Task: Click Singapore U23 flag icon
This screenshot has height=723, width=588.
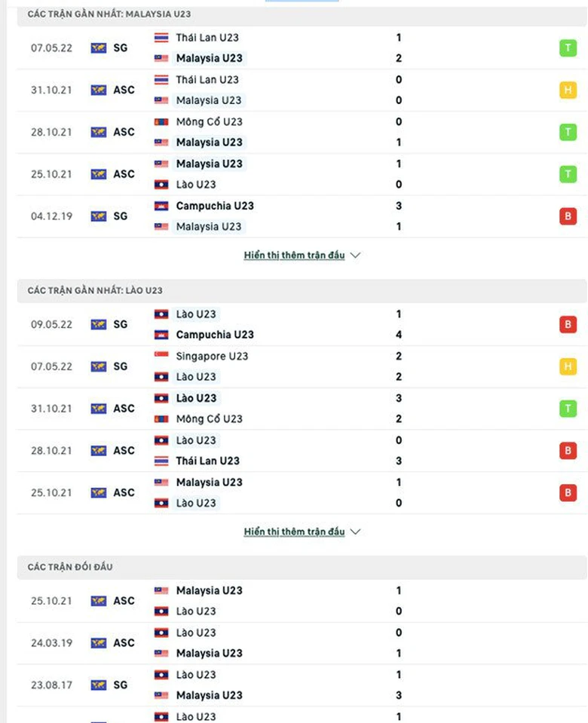Action: pyautogui.click(x=161, y=356)
